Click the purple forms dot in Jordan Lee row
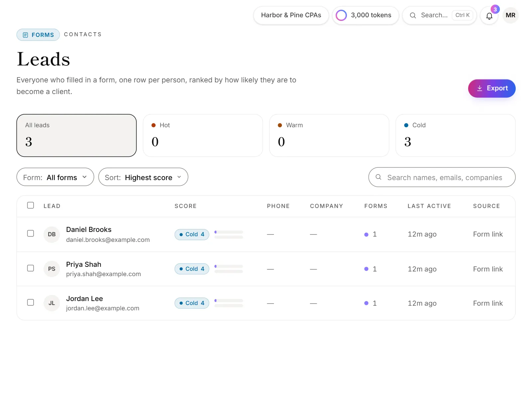The image size is (532, 409). [x=366, y=303]
